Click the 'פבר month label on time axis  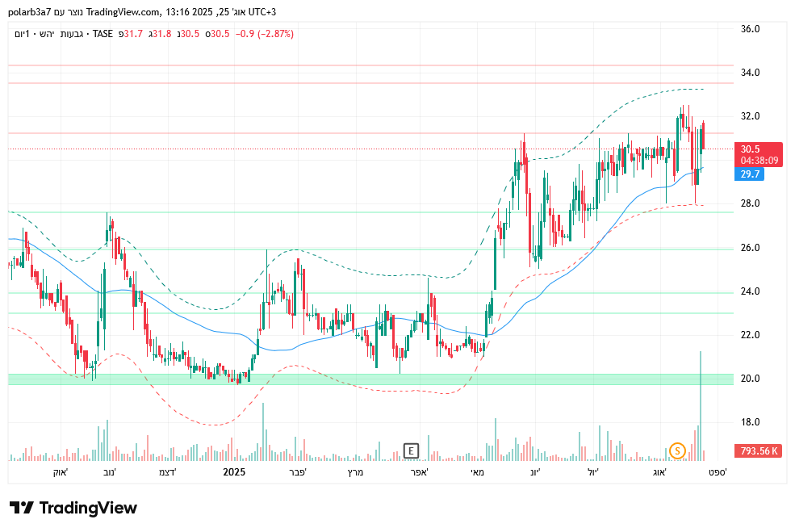pos(298,472)
